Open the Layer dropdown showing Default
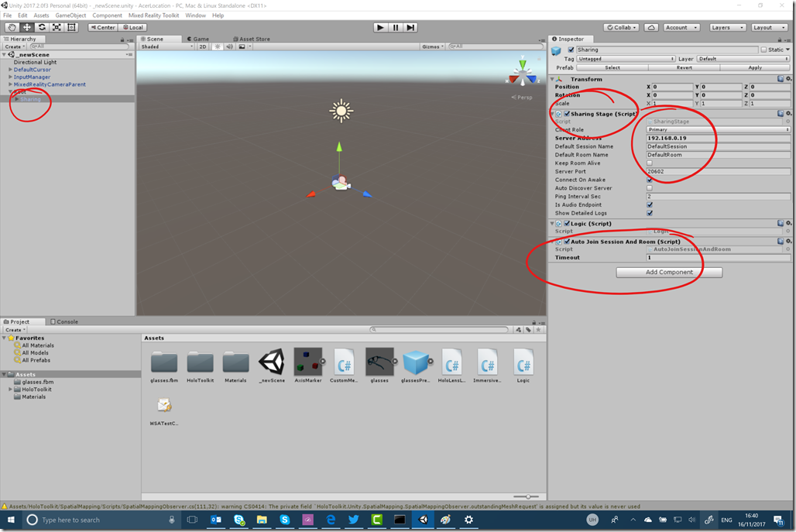The image size is (796, 532). pyautogui.click(x=743, y=59)
